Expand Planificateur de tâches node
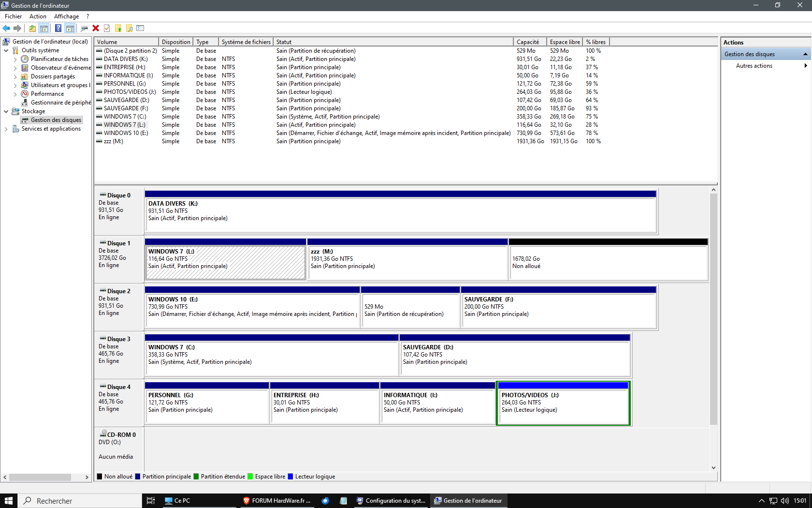The image size is (812, 508). point(15,59)
